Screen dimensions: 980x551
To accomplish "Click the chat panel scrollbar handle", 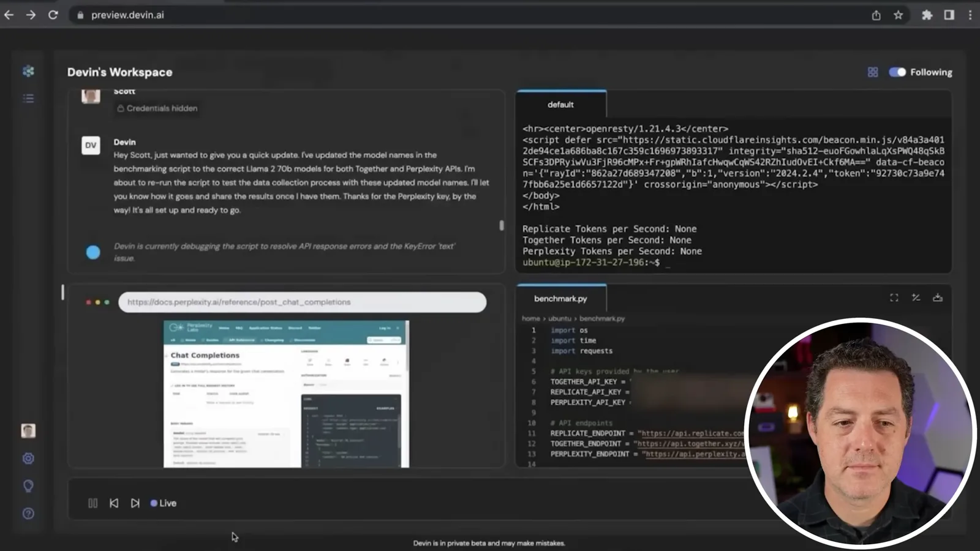I will tap(501, 225).
